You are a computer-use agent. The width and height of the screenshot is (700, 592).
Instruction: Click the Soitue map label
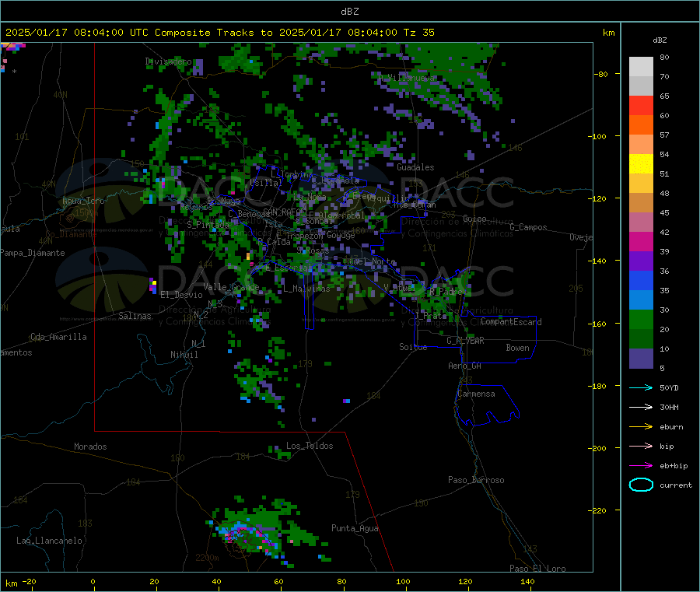tap(413, 347)
